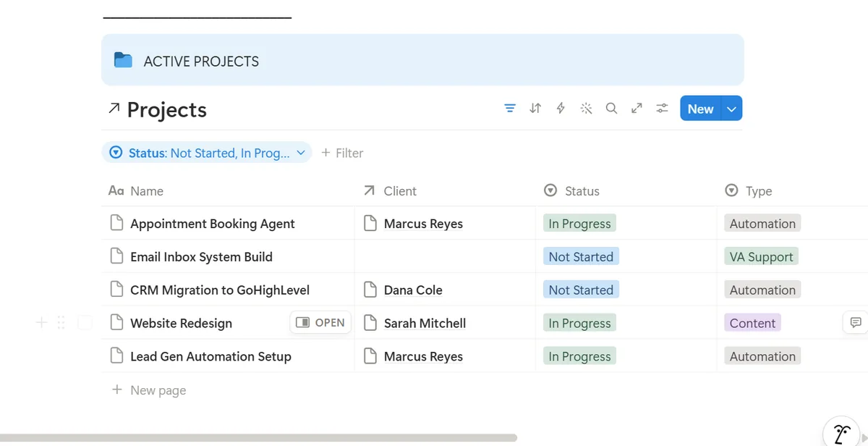The height and width of the screenshot is (446, 868).
Task: Open the sort arrows icon
Action: pyautogui.click(x=535, y=109)
